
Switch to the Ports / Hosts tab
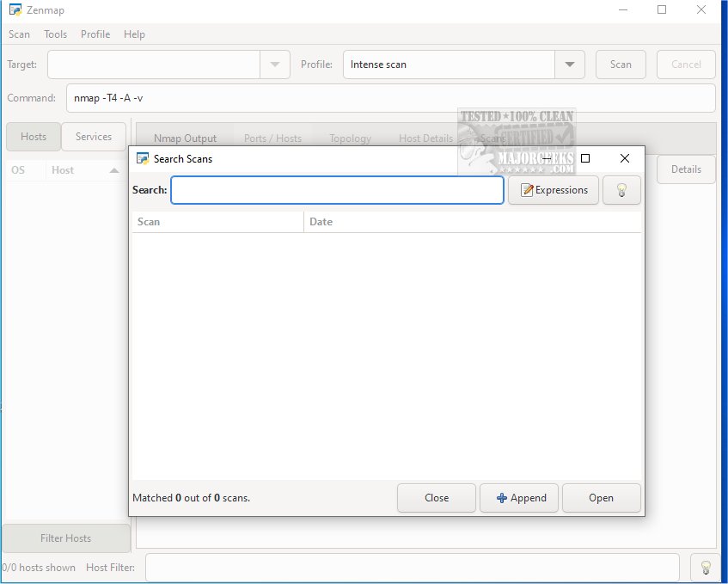(273, 138)
